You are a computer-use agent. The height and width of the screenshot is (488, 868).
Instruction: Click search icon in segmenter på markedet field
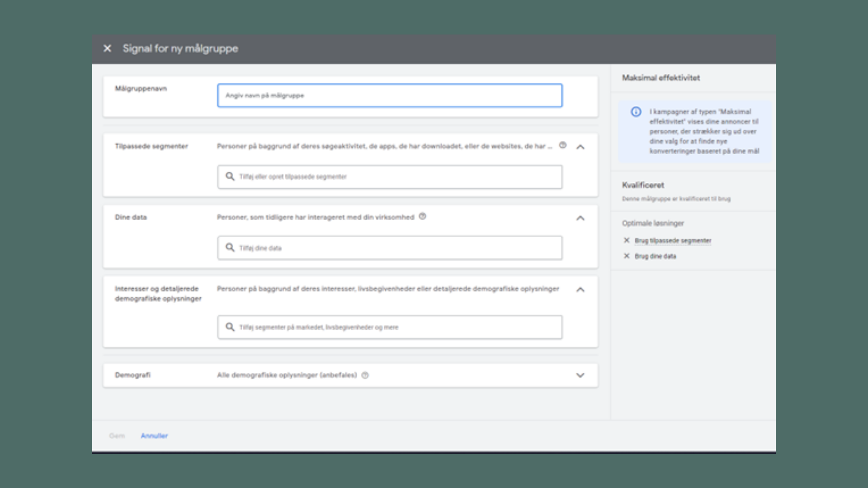coord(230,327)
